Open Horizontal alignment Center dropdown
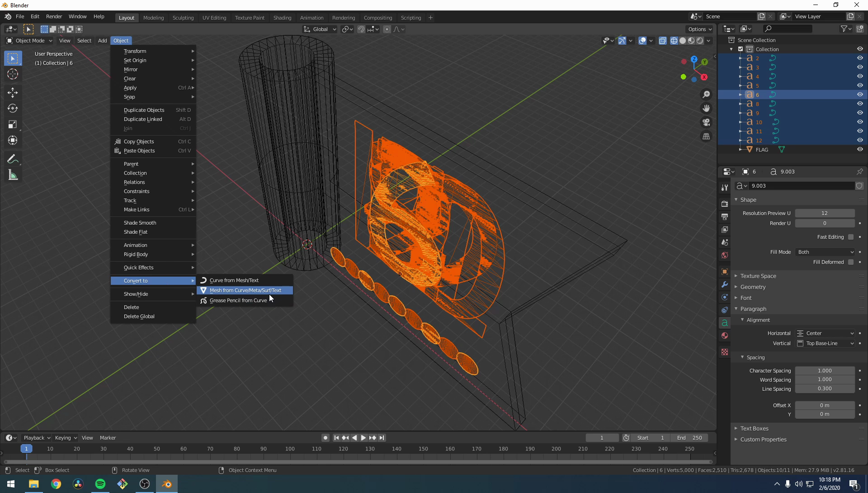Viewport: 868px width, 493px height. pyautogui.click(x=825, y=333)
